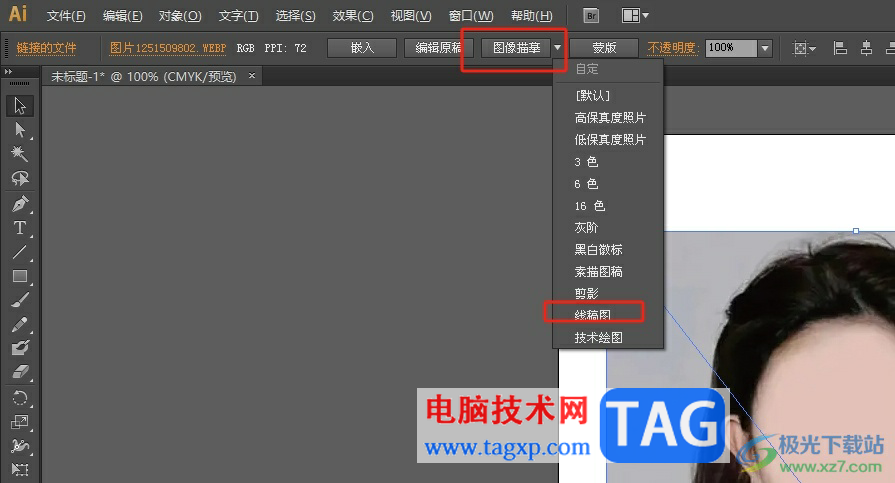This screenshot has height=483, width=895.
Task: Close the 未标题-1 document tab
Action: coord(252,75)
